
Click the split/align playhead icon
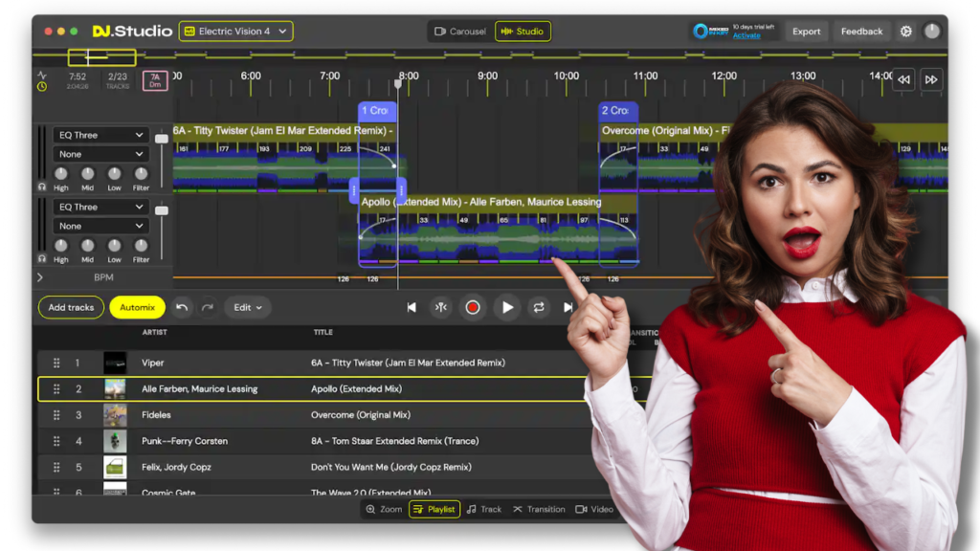point(441,307)
